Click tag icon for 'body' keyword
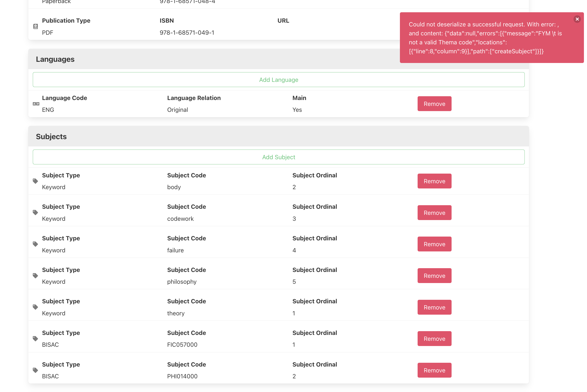 click(35, 181)
